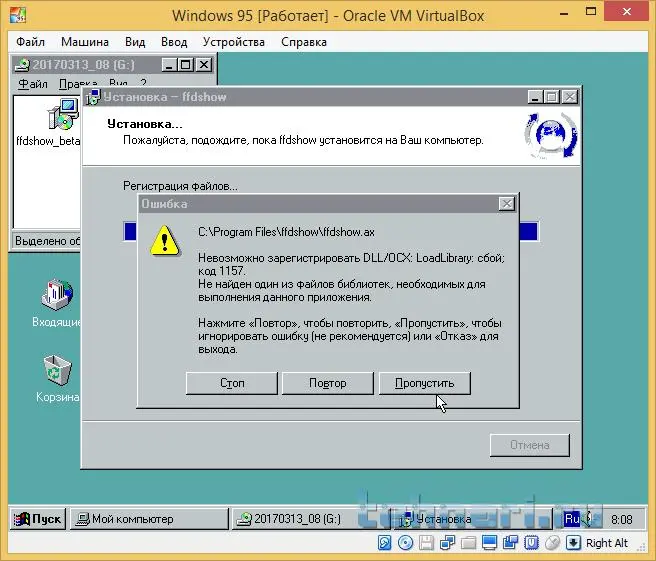Minimize the Установка ffdshow installer window

coord(534,97)
